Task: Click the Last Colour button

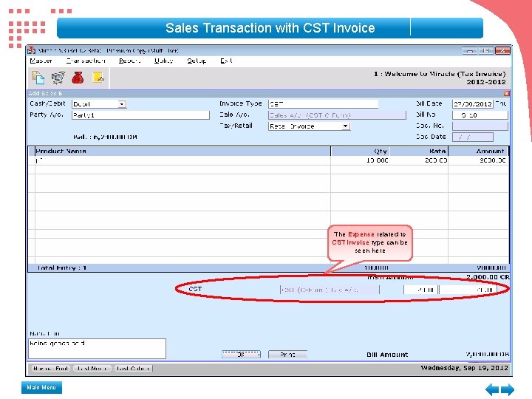Action: pos(133,369)
